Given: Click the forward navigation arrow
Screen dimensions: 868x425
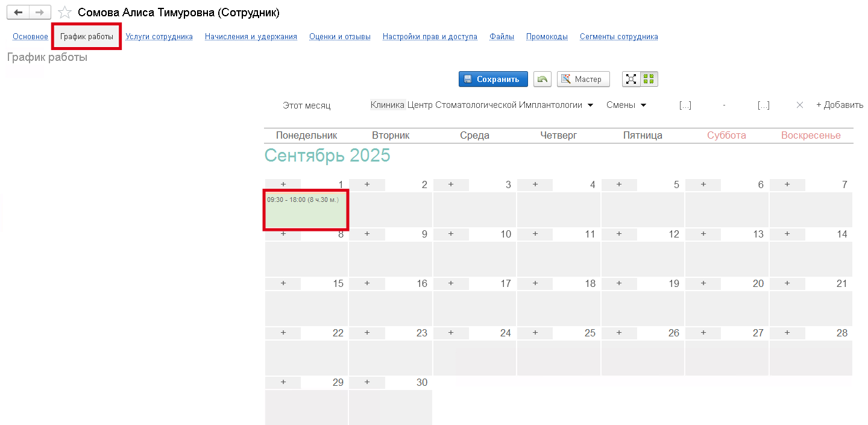Looking at the screenshot, I should point(40,13).
